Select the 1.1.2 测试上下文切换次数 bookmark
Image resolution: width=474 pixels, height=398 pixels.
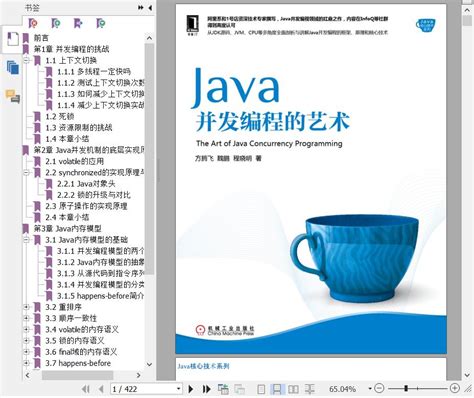tap(100, 83)
